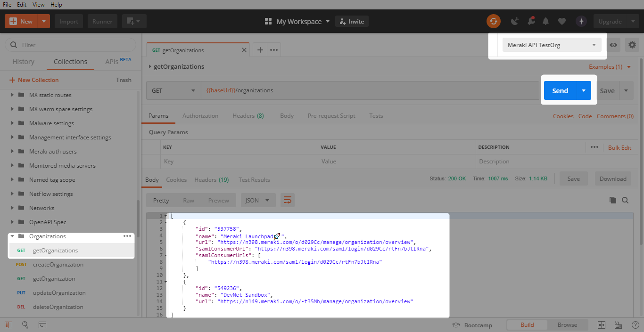Open keyboard shortcuts icon in status bar
Image resolution: width=644 pixels, height=332 pixels.
pyautogui.click(x=618, y=325)
